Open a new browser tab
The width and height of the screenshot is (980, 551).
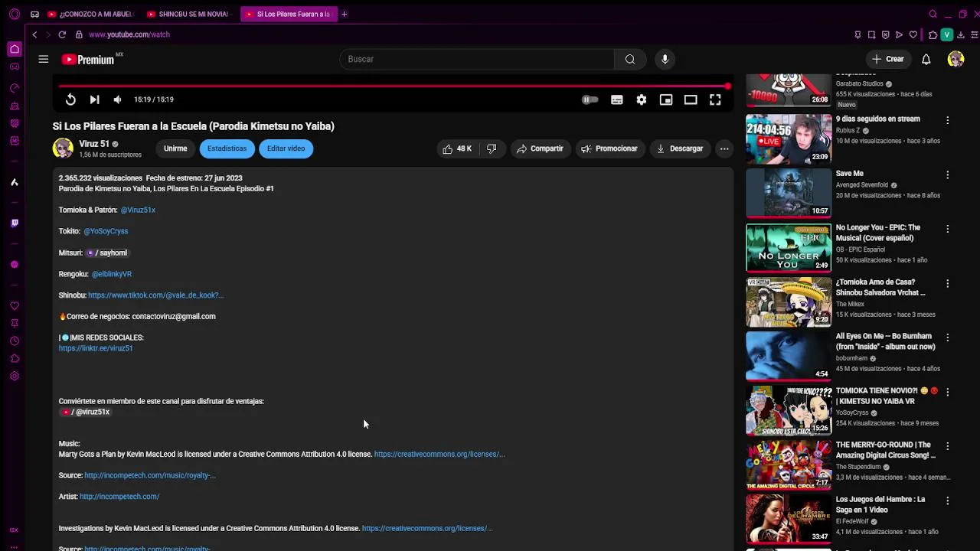(x=345, y=14)
